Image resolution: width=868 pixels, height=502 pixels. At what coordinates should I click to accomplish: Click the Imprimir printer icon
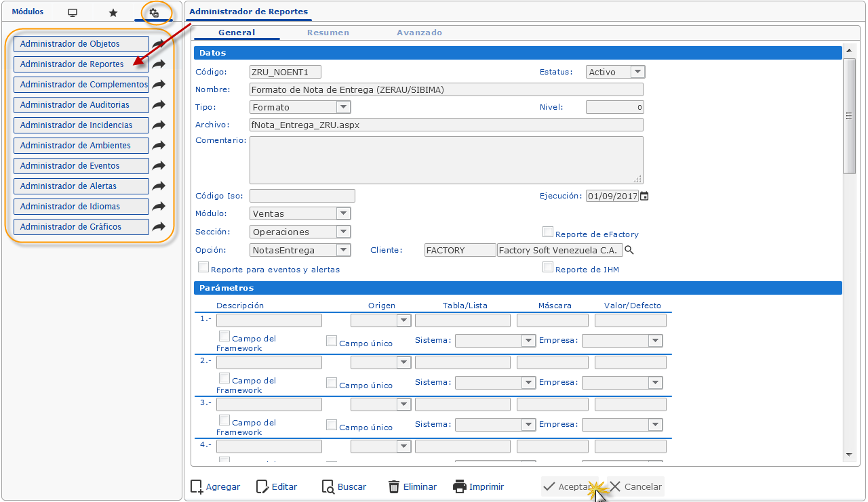[x=460, y=486]
